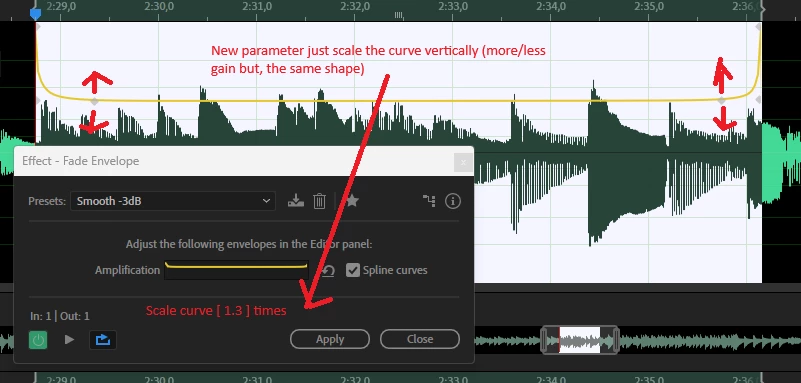This screenshot has height=383, width=801.
Task: Click the Effect - Fade Envelope title
Action: [81, 161]
